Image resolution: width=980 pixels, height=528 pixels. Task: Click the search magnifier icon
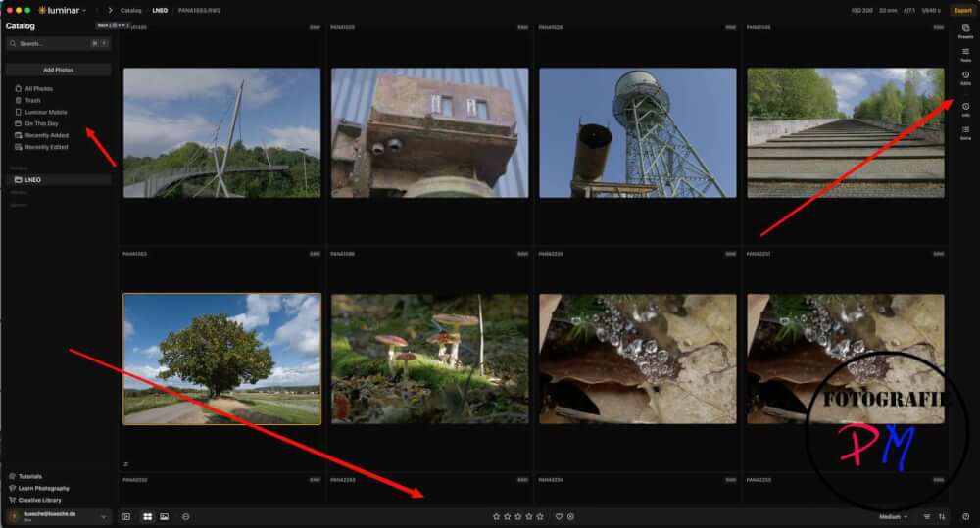coord(13,44)
